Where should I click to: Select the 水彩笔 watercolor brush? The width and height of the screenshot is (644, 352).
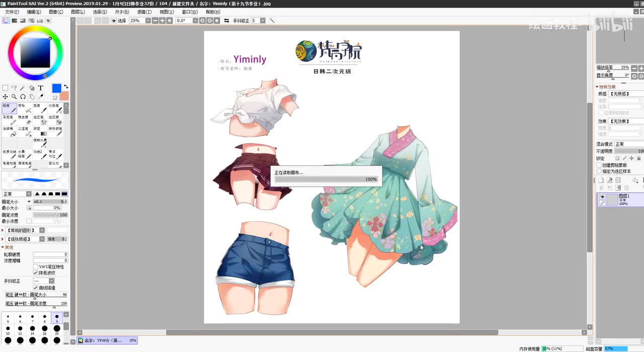(55, 109)
